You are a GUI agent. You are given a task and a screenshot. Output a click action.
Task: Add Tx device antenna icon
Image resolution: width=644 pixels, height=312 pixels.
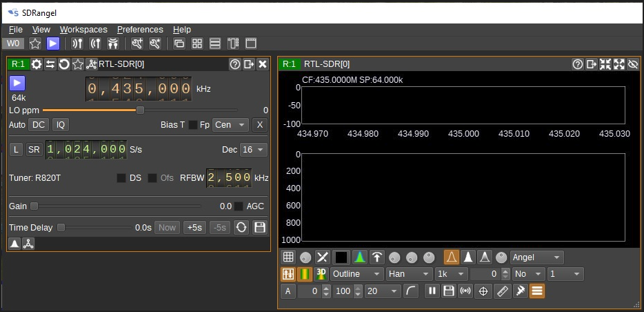pyautogui.click(x=95, y=43)
